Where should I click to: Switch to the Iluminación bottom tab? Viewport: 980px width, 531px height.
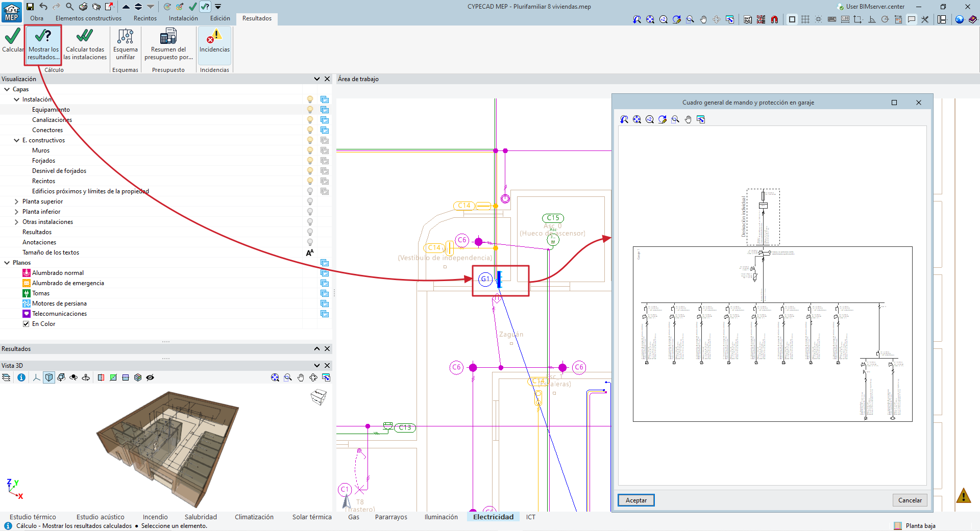coord(441,517)
